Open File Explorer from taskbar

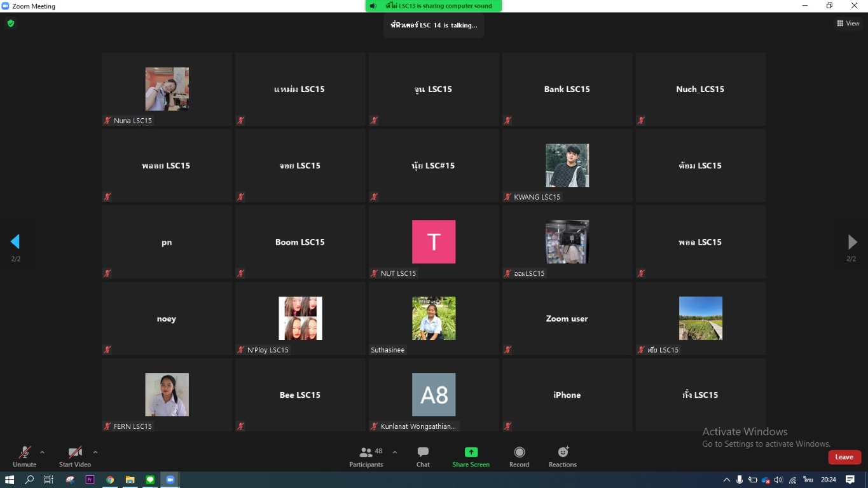[x=130, y=480]
